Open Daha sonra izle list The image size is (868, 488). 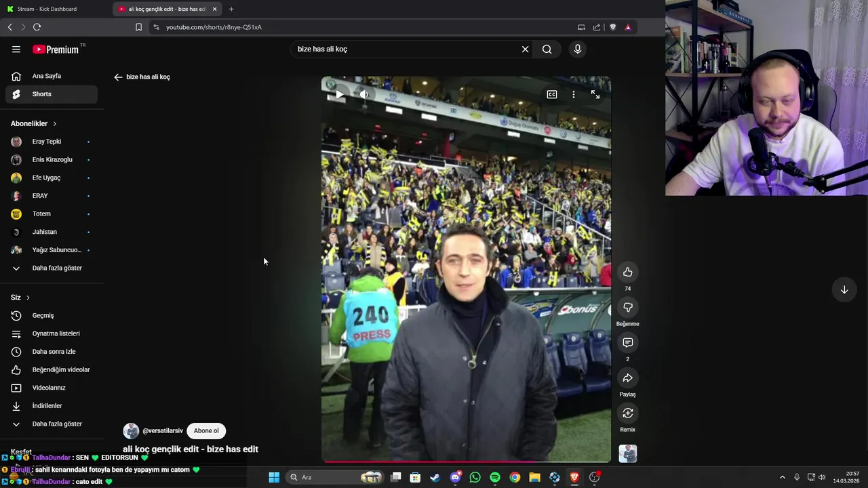(52, 352)
